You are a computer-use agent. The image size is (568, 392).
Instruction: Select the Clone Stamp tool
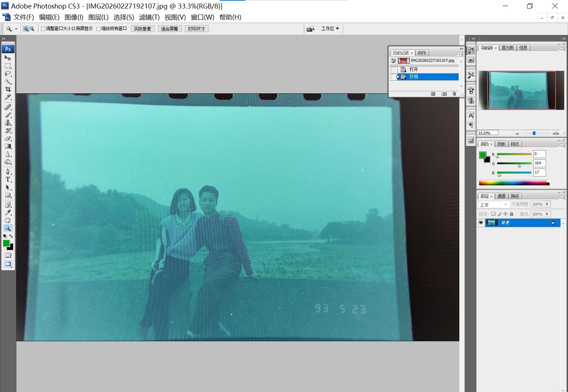click(8, 123)
